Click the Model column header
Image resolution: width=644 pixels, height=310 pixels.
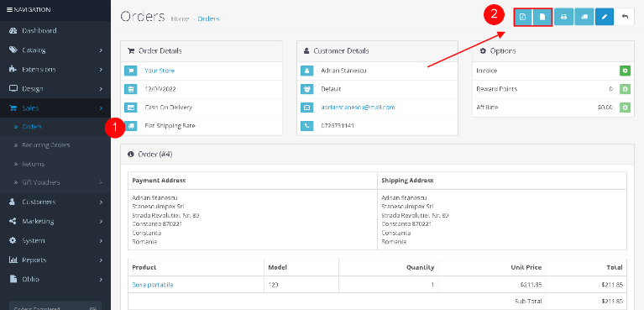(277, 268)
